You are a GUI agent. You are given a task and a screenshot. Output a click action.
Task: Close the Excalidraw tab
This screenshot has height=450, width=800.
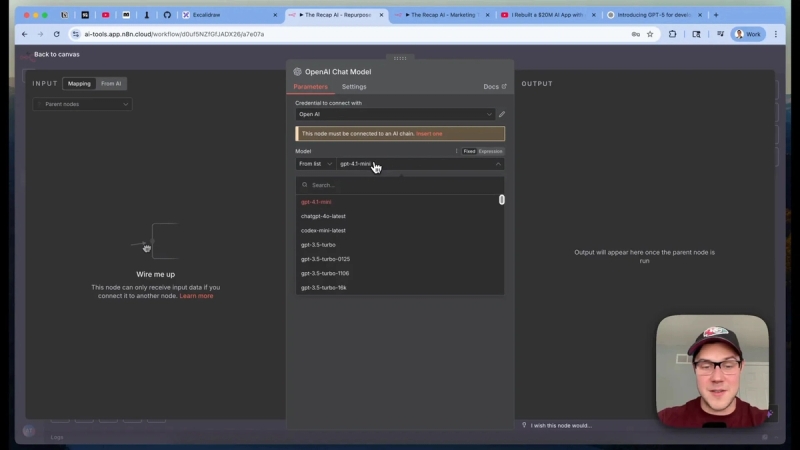click(x=275, y=15)
